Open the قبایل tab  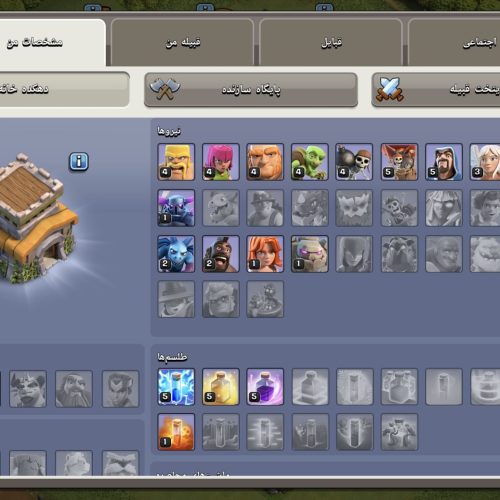tap(331, 42)
